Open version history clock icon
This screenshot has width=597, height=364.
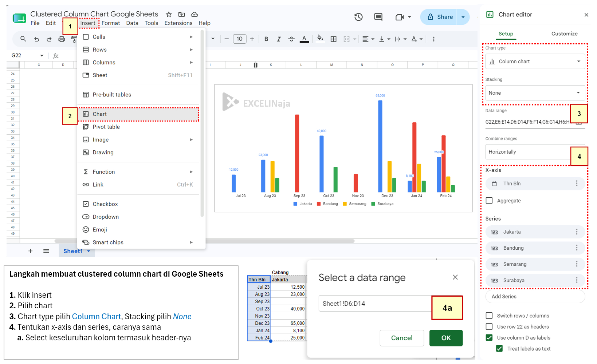click(x=358, y=17)
